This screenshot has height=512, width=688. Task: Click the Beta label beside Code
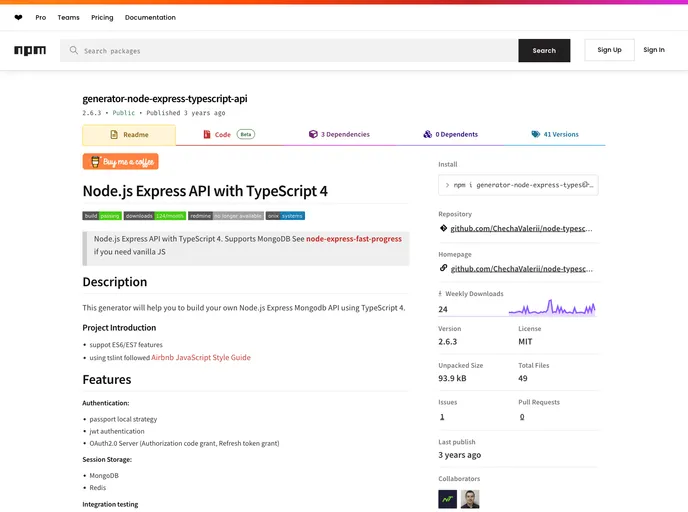pos(246,134)
